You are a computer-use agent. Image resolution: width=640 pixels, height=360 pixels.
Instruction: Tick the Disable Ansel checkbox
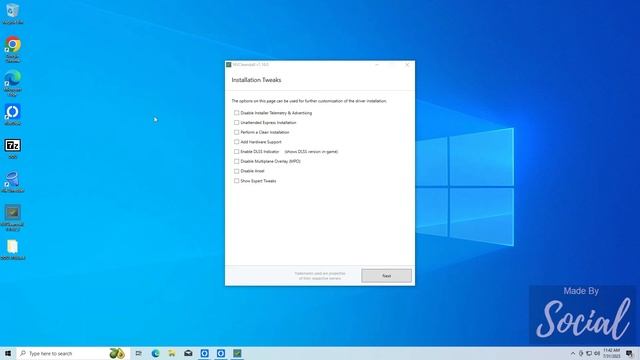coord(236,171)
